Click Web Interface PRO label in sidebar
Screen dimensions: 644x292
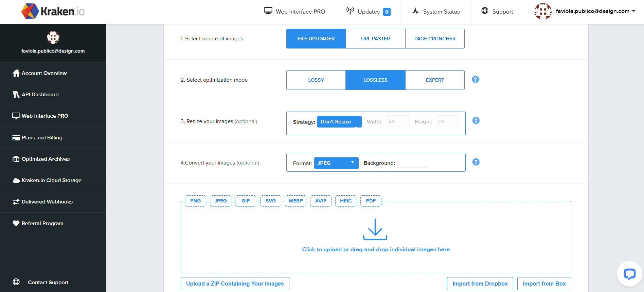tap(45, 116)
